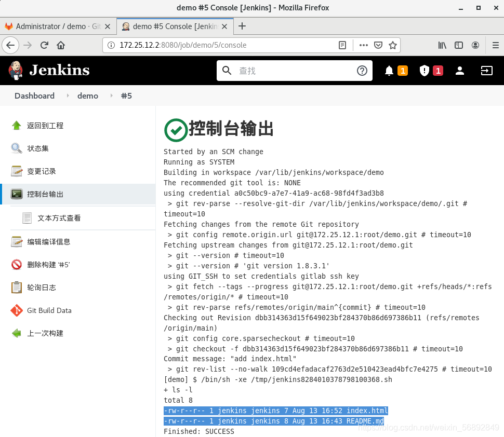Click the red prohibit icon for 删除构建 '#5'
This screenshot has height=437, width=504.
pos(17,265)
